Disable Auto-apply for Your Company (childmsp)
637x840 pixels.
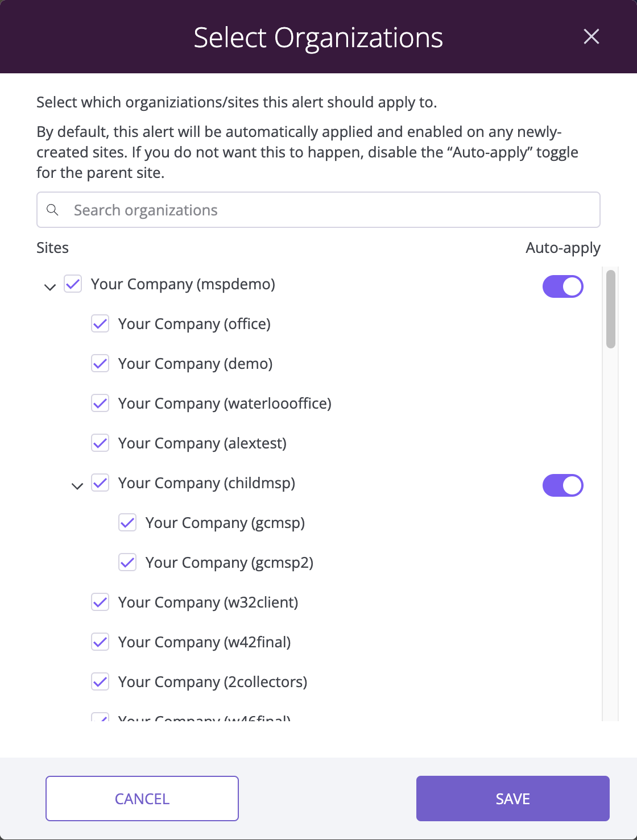(562, 485)
